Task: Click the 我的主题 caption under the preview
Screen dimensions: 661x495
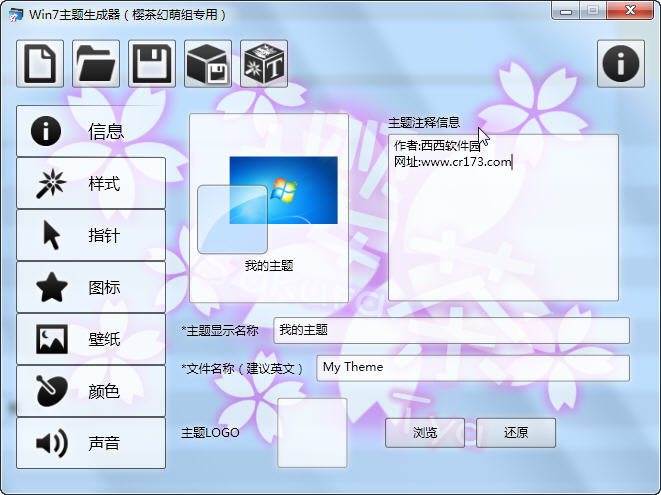Action: [269, 266]
